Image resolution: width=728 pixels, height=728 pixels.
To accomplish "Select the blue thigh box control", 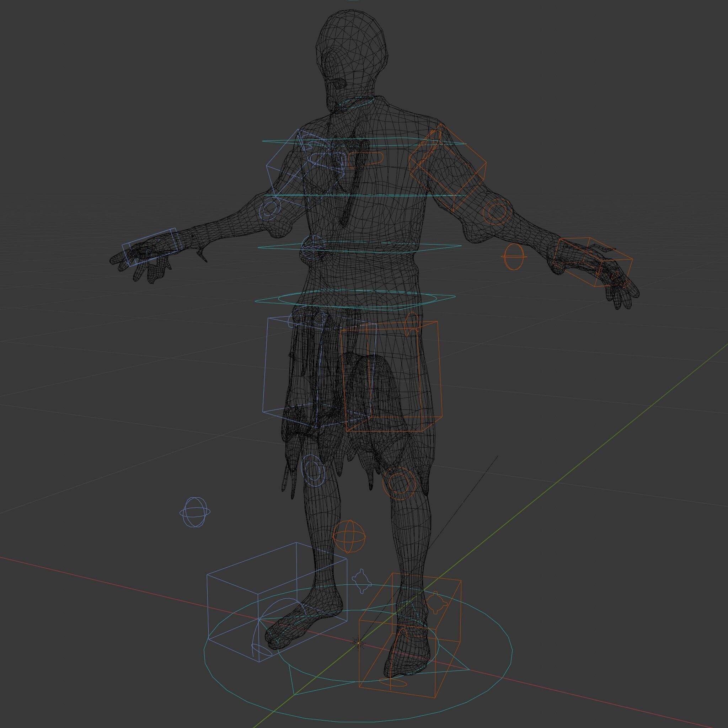I will 320,372.
